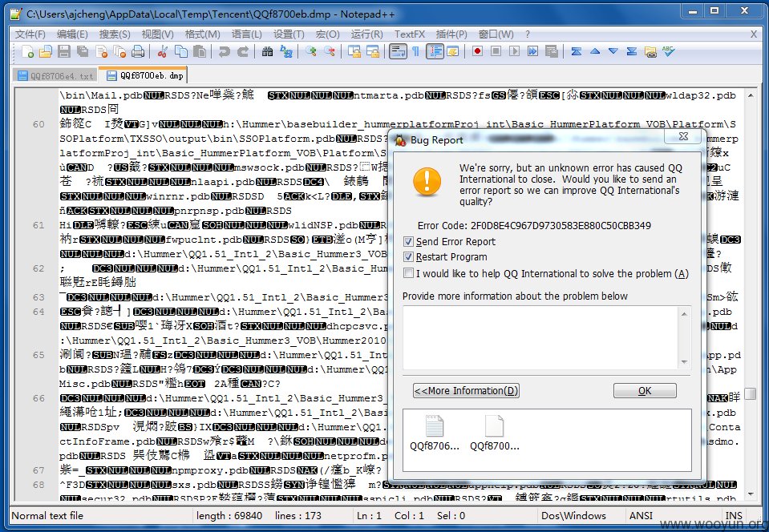This screenshot has width=769, height=532.
Task: Click OK in Bug Report dialog
Action: click(645, 390)
